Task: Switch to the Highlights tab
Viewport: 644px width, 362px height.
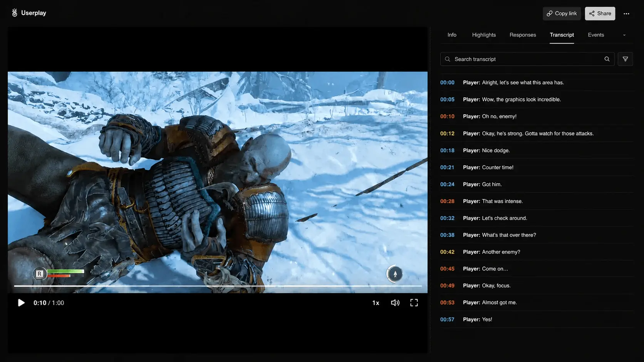Action: click(x=484, y=35)
